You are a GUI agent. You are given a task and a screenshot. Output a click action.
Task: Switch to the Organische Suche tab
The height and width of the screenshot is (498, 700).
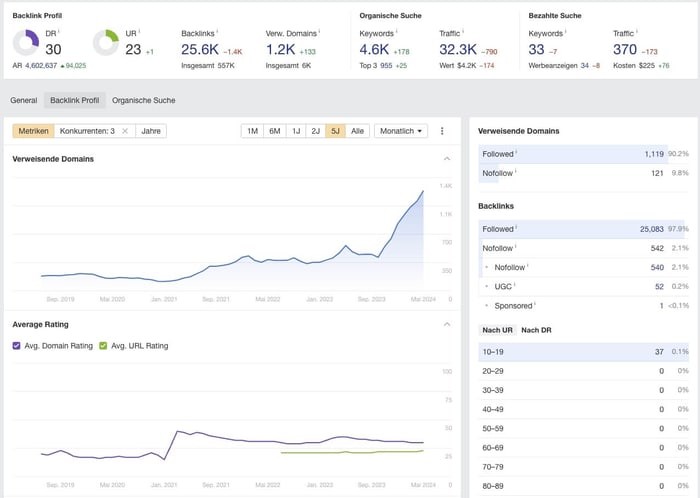[x=143, y=100]
